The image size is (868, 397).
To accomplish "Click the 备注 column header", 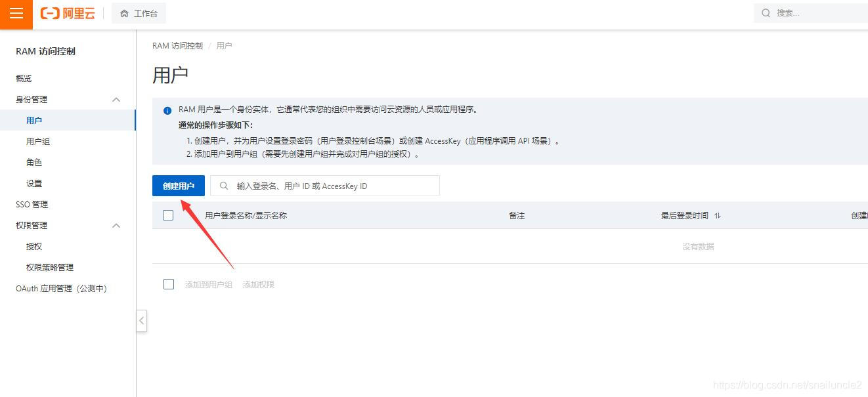I will click(517, 216).
